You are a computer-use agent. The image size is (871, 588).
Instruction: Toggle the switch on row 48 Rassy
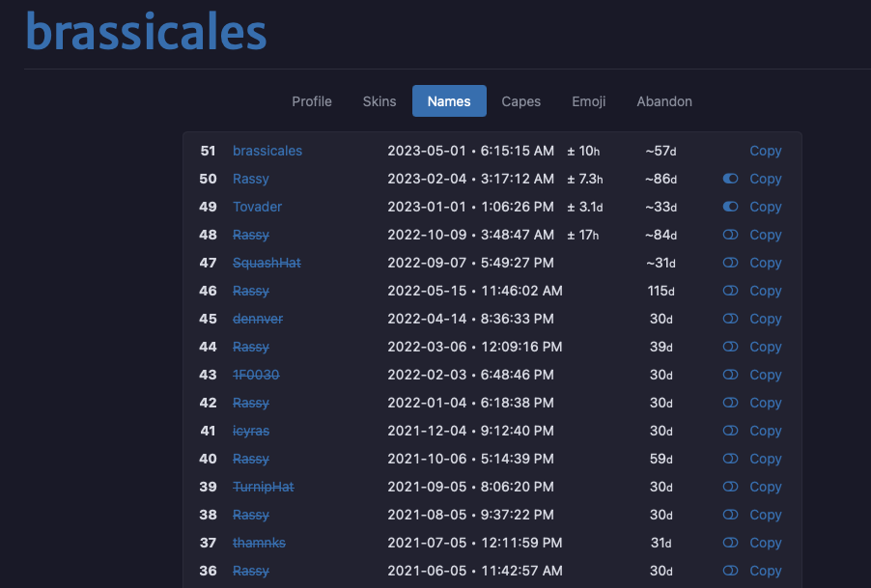tap(730, 235)
